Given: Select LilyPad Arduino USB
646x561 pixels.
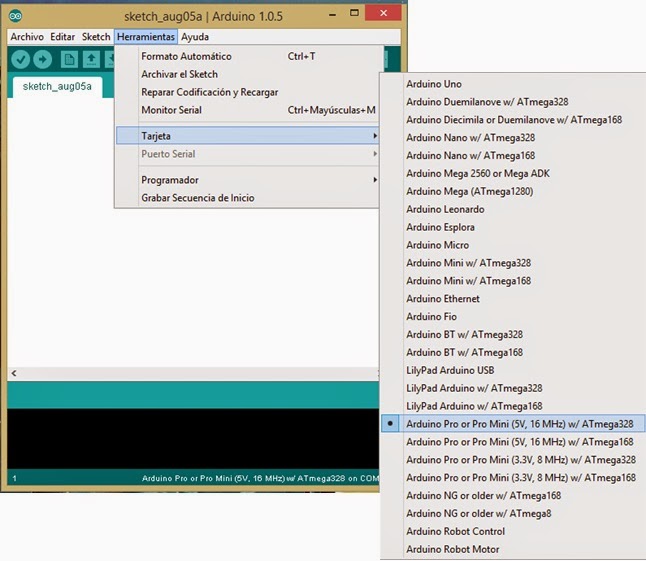Looking at the screenshot, I should coord(513,370).
